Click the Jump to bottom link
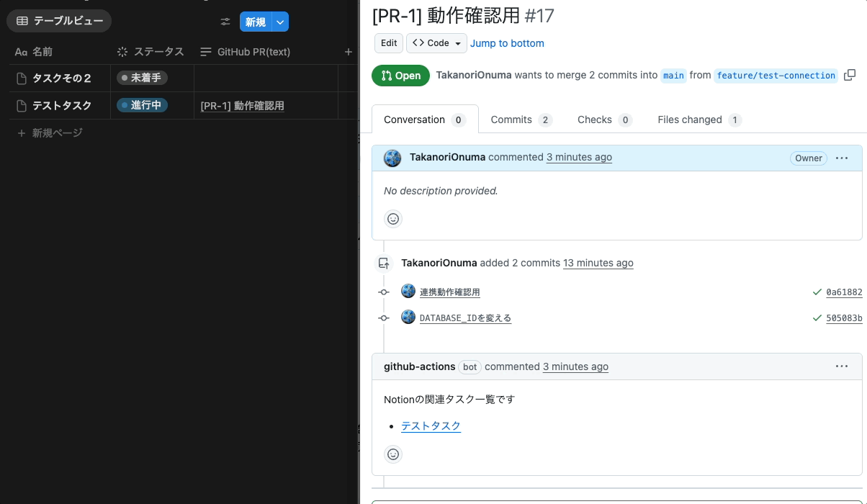867x504 pixels. click(x=507, y=43)
